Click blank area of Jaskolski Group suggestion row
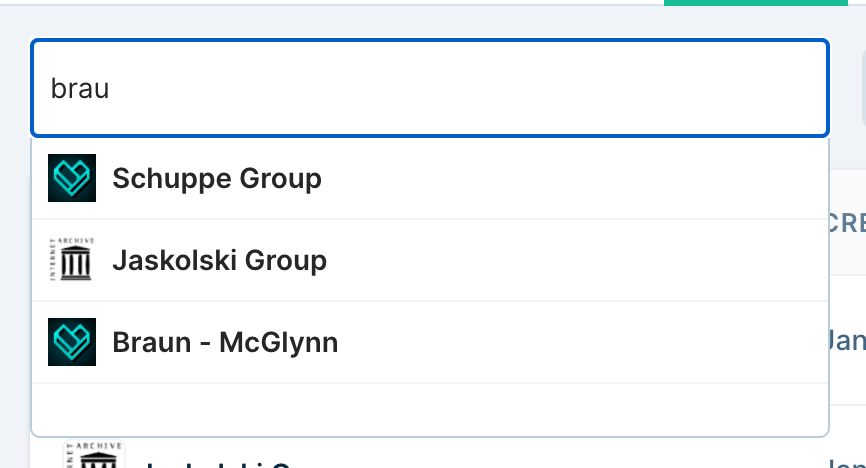This screenshot has width=866, height=468. tap(580, 261)
